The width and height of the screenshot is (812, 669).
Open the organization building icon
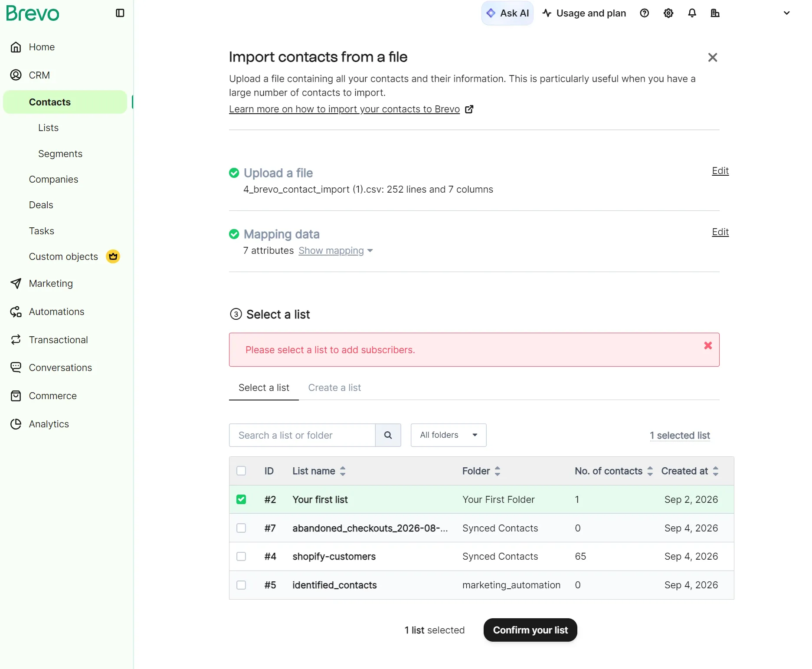coord(715,13)
